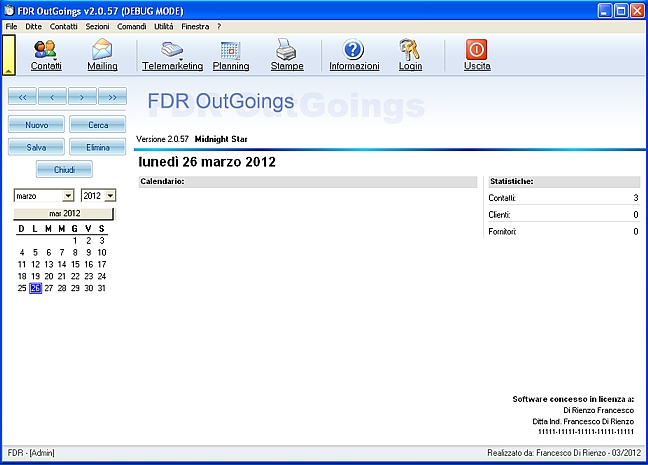Select day 4 in the calendar

[x=22, y=253]
